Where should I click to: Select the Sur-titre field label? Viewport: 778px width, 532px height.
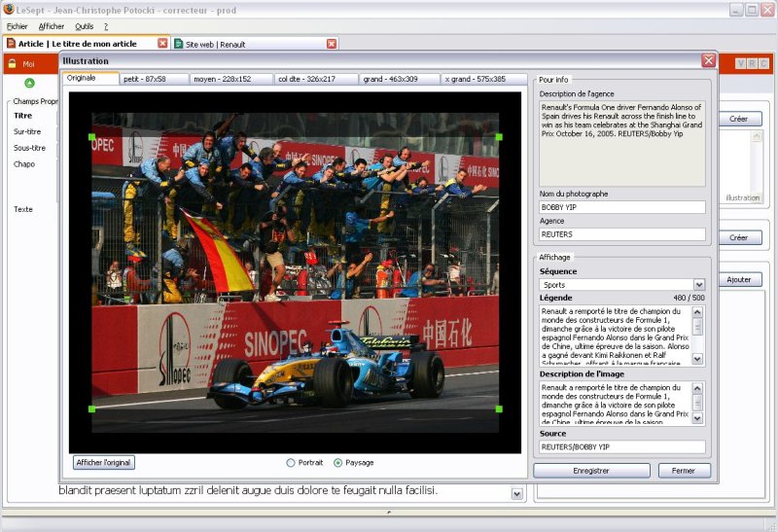(27, 131)
